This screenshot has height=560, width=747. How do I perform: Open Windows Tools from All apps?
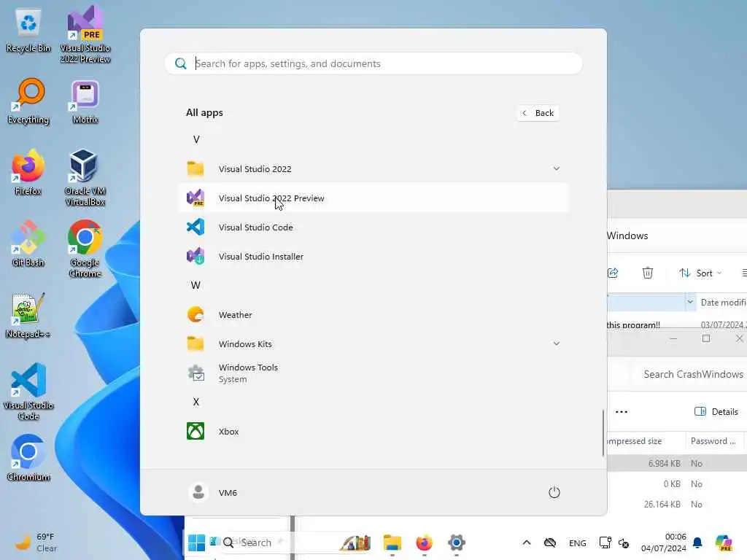373,373
